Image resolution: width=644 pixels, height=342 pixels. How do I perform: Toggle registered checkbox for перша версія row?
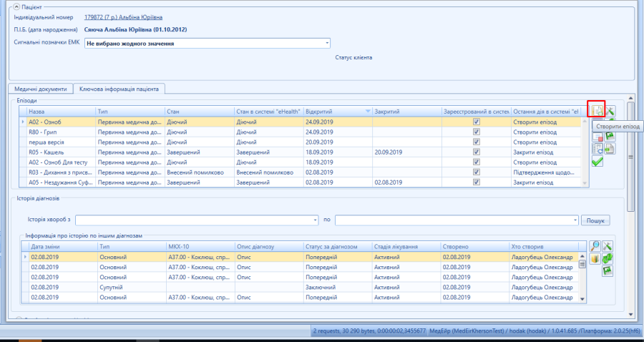click(x=477, y=142)
